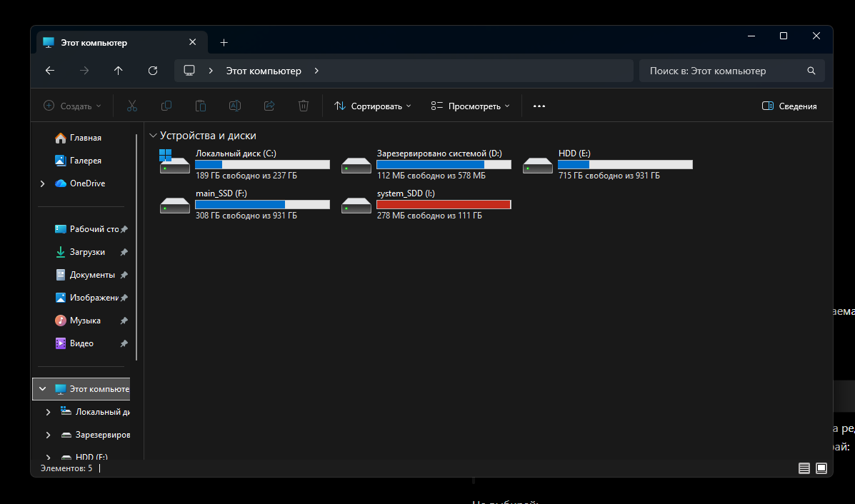Toggle the Сведения details pane
The image size is (855, 504).
tap(789, 106)
